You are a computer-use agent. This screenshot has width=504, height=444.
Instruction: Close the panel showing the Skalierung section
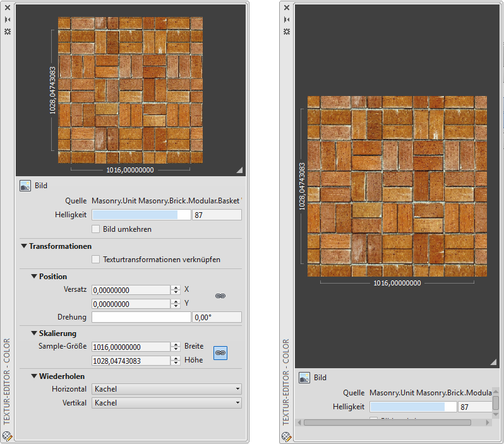[x=8, y=8]
